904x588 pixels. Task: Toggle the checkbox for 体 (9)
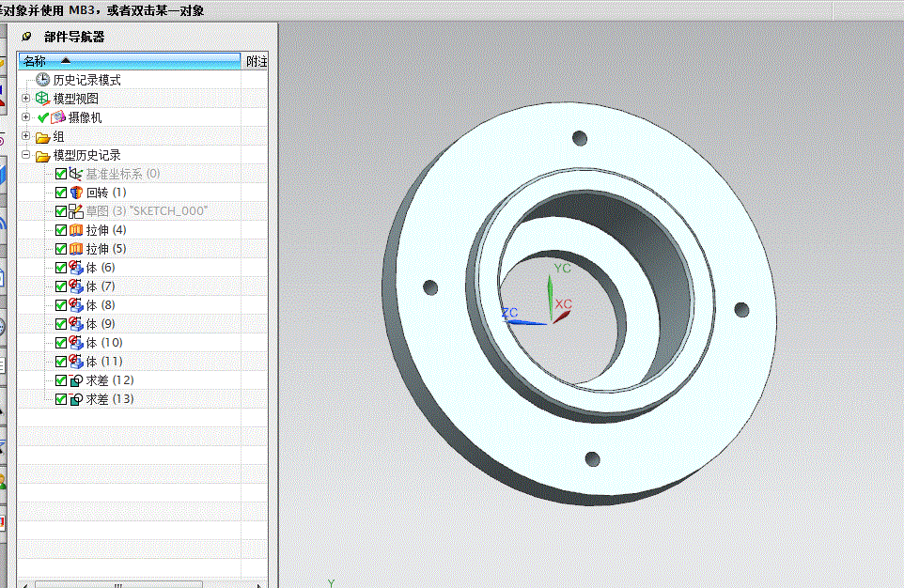click(x=61, y=324)
